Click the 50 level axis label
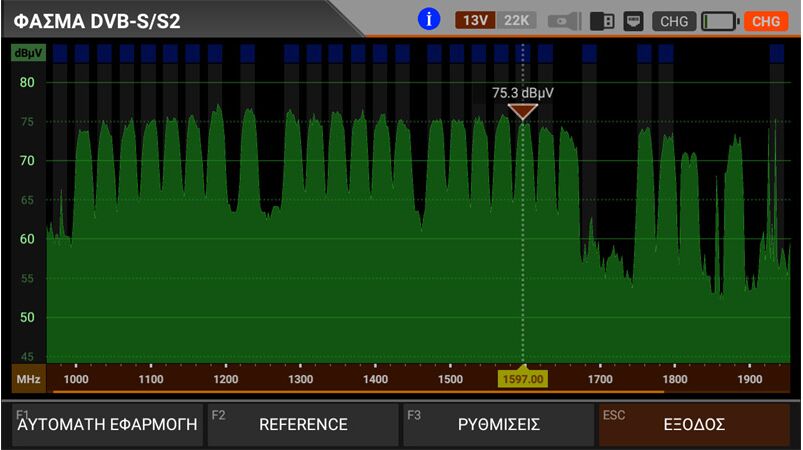Viewport: 803px width, 450px height. click(27, 317)
